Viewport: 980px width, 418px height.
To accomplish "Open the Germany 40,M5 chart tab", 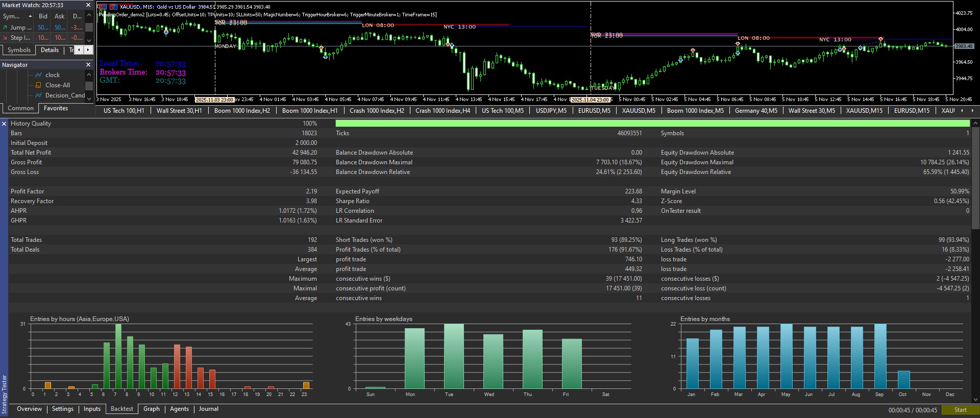I will [755, 111].
